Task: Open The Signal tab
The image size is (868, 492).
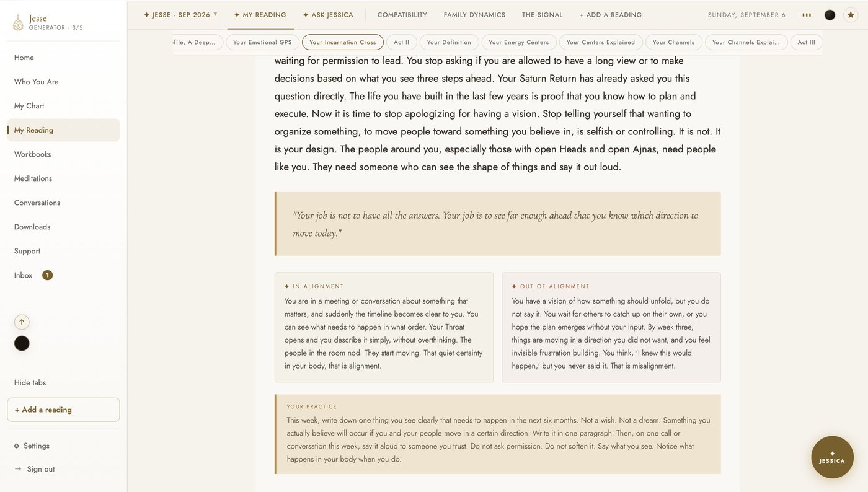Action: click(542, 15)
